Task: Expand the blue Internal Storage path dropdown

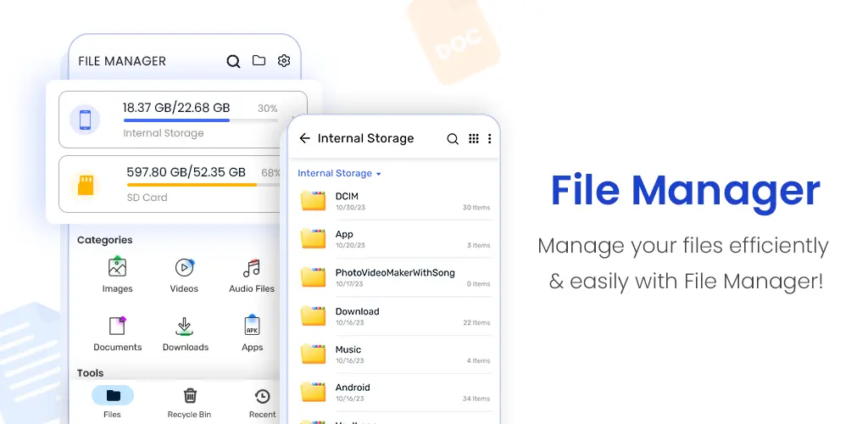Action: coord(339,173)
